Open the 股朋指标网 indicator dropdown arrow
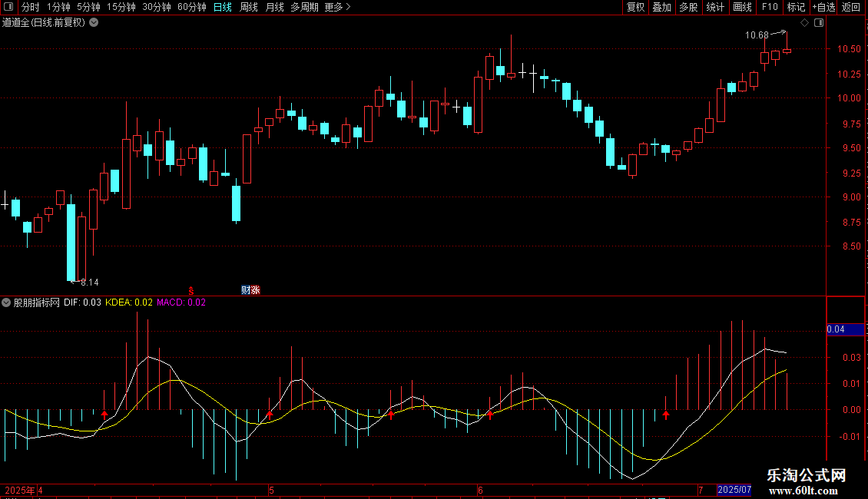The width and height of the screenshot is (868, 499). point(6,302)
